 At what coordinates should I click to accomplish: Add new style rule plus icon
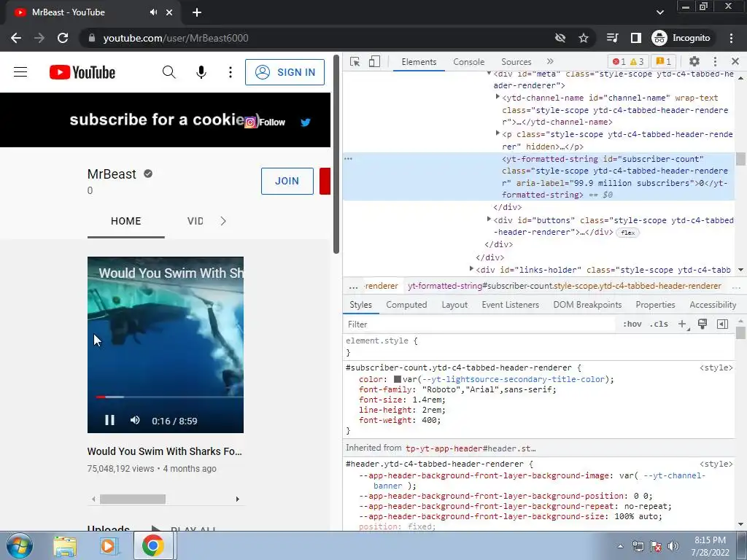pos(683,324)
